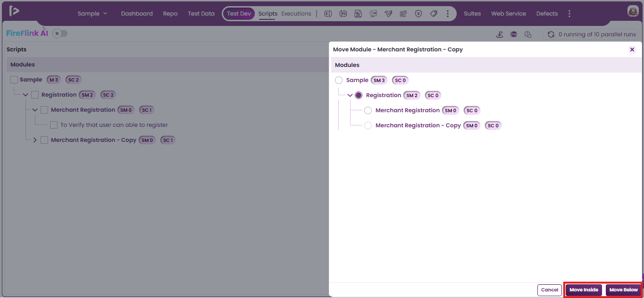The height and width of the screenshot is (298, 644).
Task: Open the three-dot menu after the tag icon
Action: pos(448,14)
